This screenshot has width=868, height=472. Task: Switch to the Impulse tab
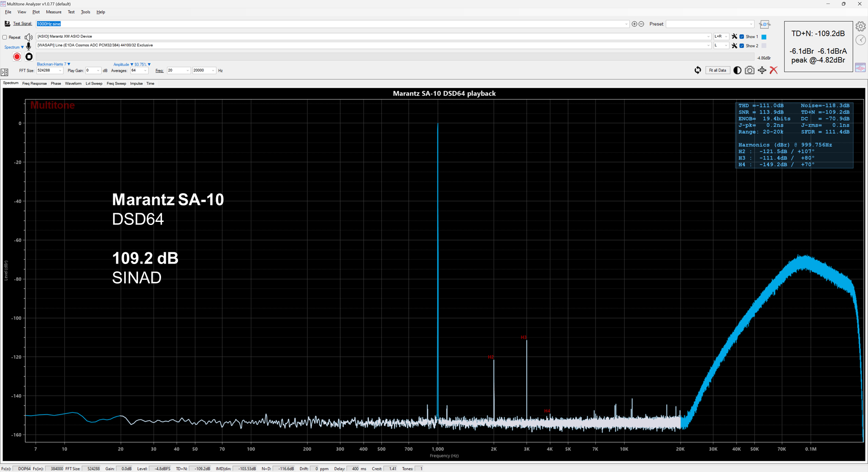click(x=136, y=83)
